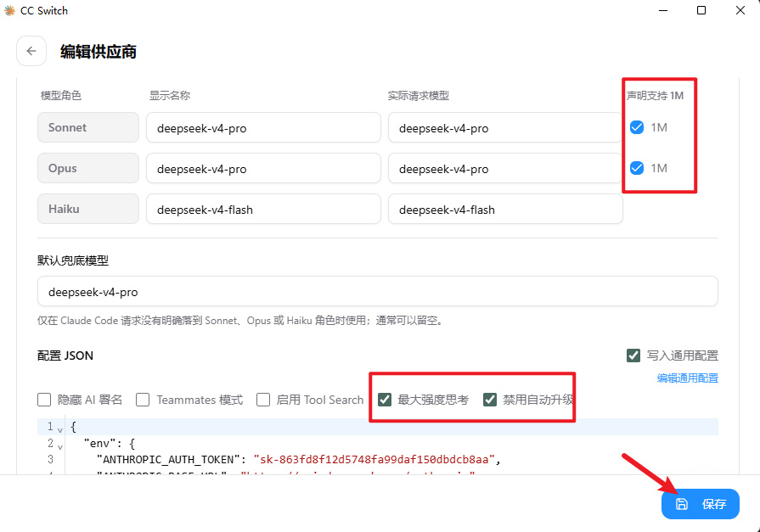Image resolution: width=760 pixels, height=532 pixels.
Task: Click the save disk icon
Action: tap(682, 504)
